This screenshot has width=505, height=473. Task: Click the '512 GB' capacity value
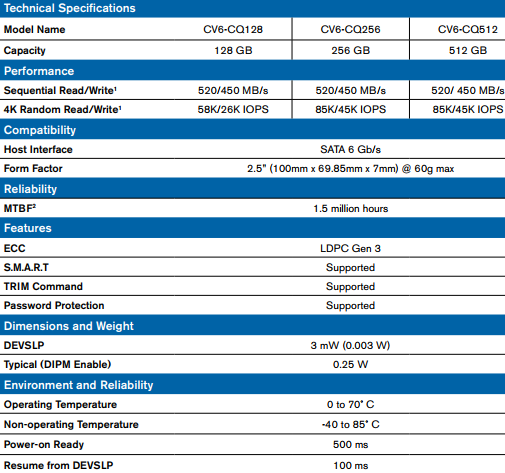[468, 50]
